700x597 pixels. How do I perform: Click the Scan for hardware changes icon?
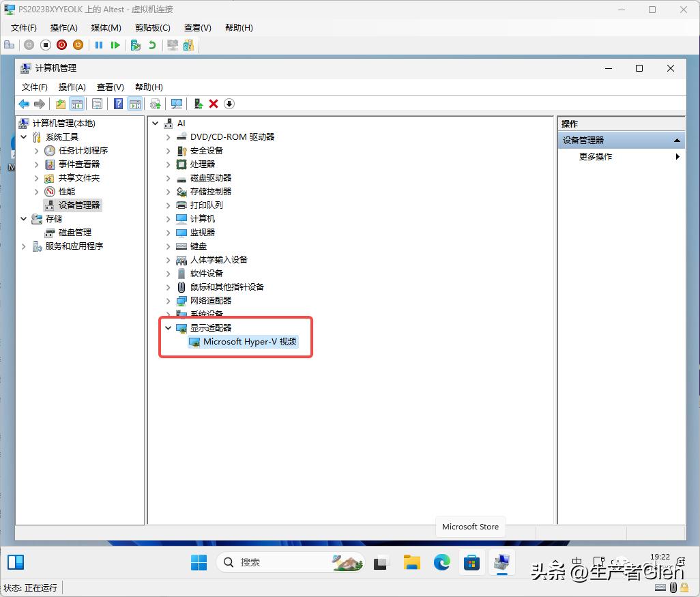pos(176,104)
